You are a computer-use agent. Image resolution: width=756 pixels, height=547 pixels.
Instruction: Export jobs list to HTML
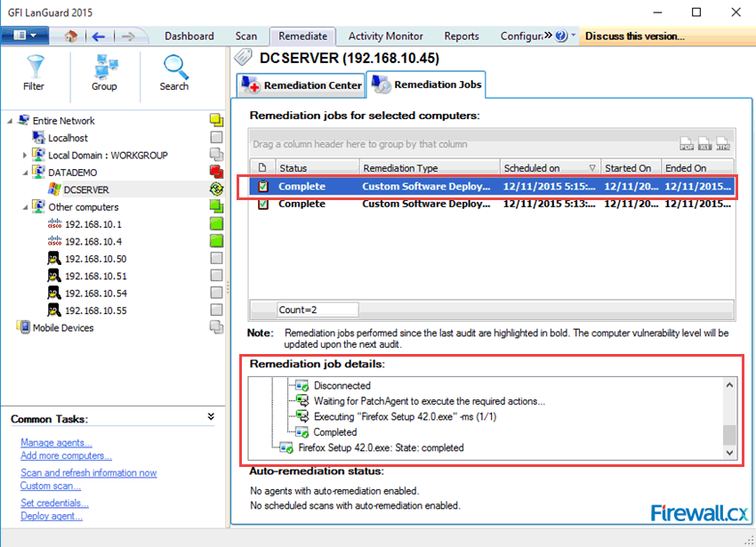[x=723, y=143]
